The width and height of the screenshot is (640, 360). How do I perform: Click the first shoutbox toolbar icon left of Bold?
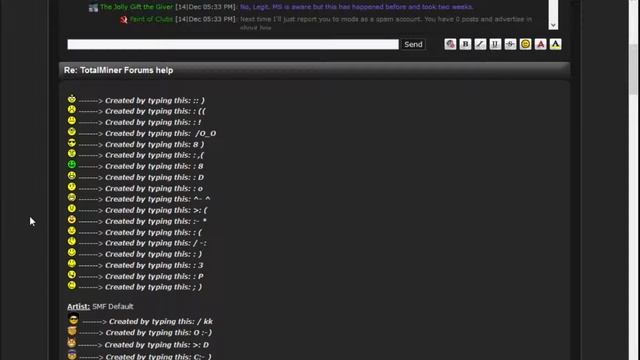(x=450, y=44)
